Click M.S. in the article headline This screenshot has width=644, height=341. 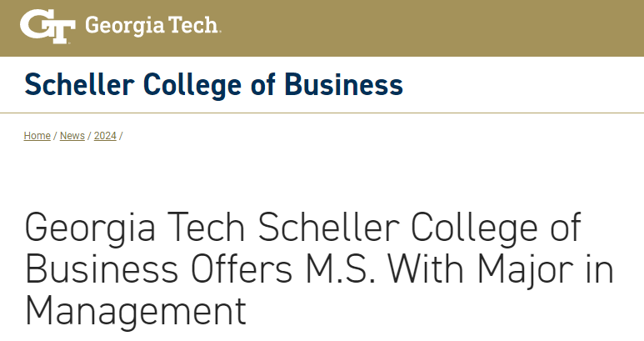pyautogui.click(x=341, y=269)
